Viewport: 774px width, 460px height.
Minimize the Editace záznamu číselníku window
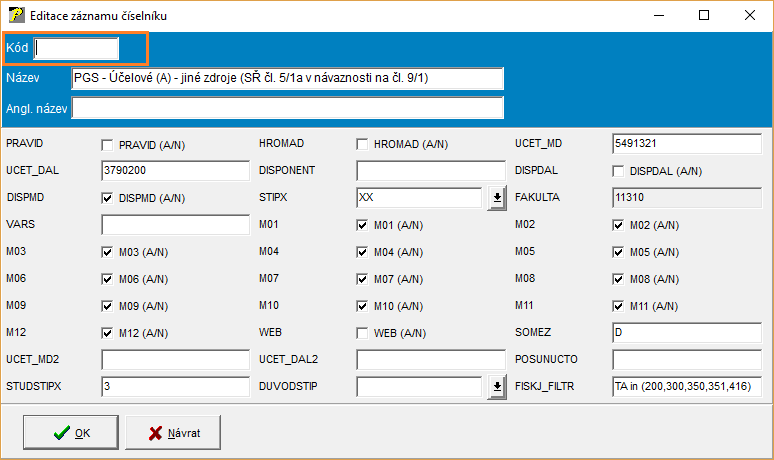[x=658, y=16]
